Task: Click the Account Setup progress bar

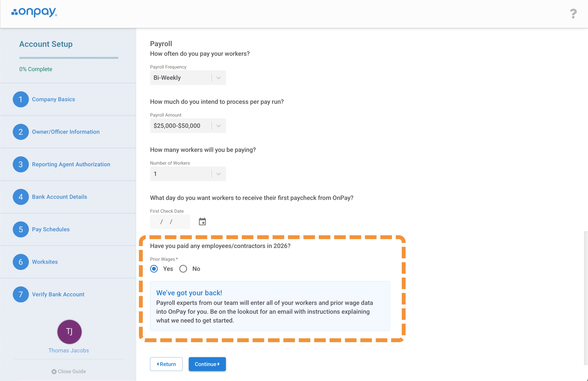Action: 69,58
